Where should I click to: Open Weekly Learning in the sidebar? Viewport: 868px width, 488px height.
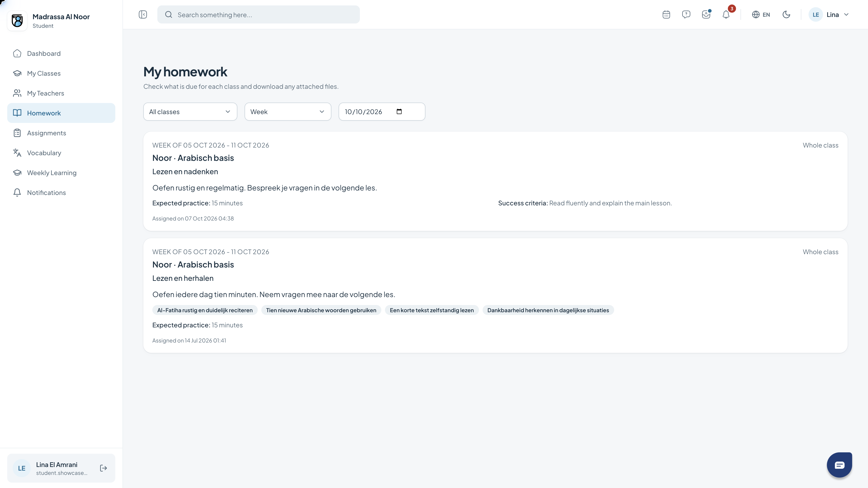61,173
